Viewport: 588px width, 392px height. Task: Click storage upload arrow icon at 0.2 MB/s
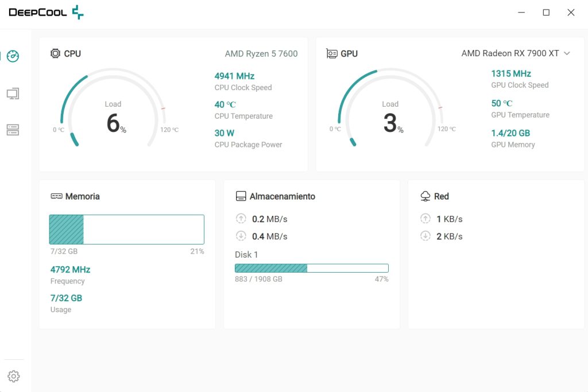pos(241,219)
